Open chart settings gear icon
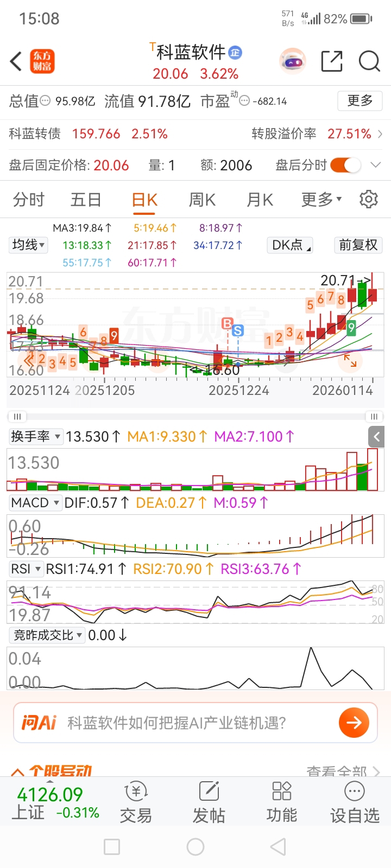391x868 pixels. [x=369, y=199]
